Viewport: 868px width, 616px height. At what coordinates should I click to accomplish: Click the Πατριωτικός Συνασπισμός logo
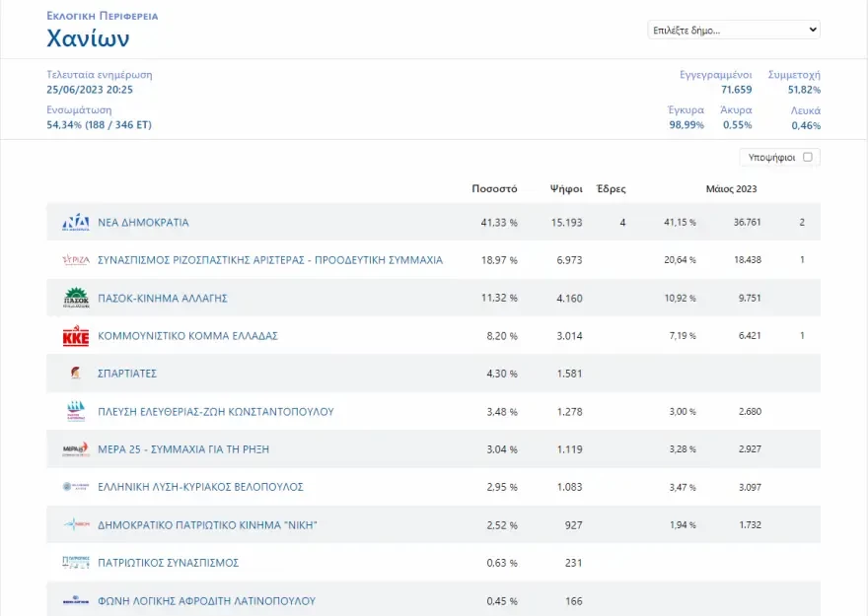(x=76, y=563)
